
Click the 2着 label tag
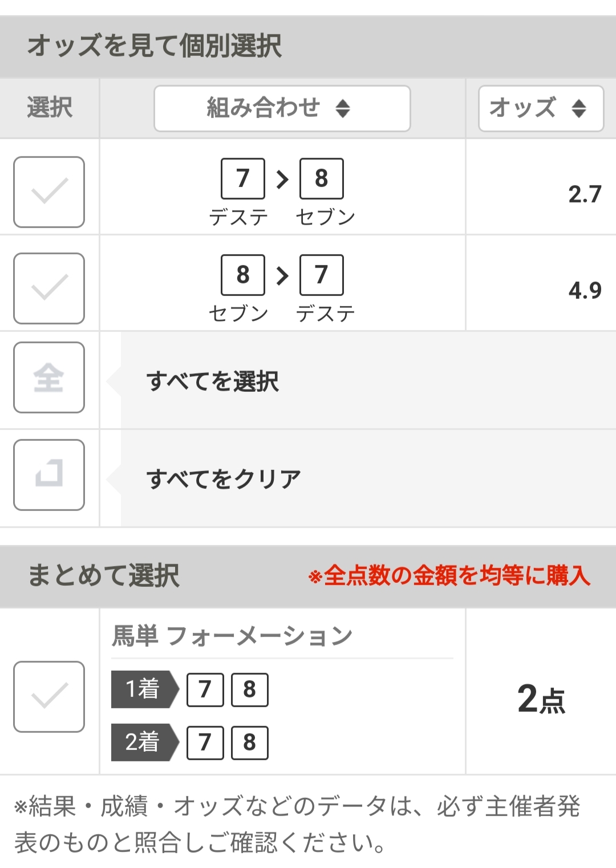143,742
